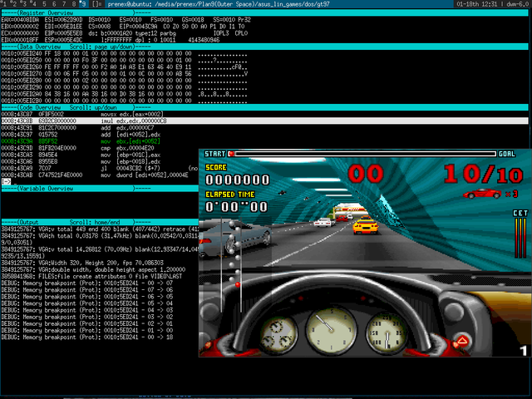Click the red 00 countdown number
This screenshot has height=399, width=532.
coord(366,174)
